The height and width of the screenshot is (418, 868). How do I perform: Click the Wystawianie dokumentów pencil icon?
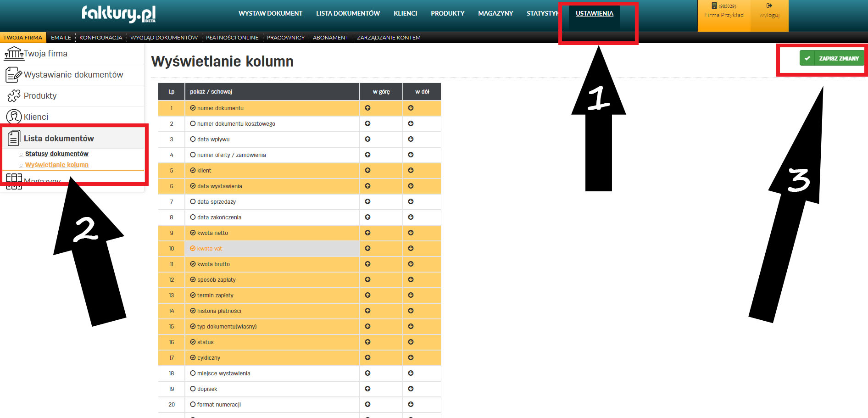(x=14, y=75)
